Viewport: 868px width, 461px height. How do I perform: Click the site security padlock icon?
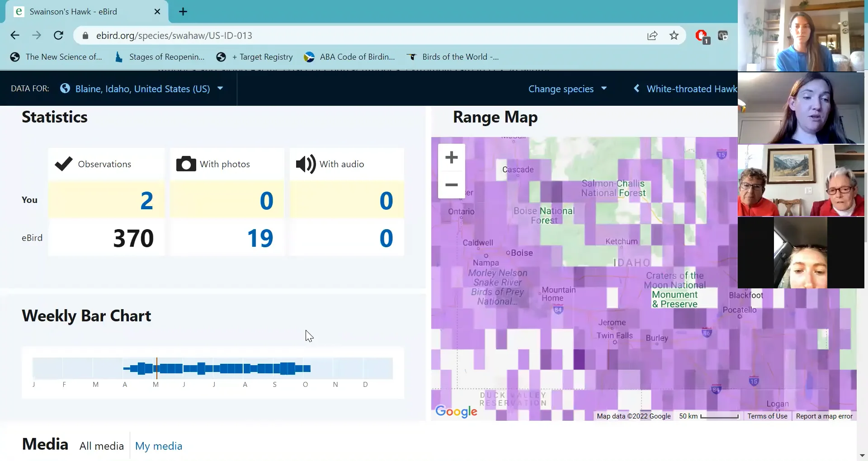85,35
